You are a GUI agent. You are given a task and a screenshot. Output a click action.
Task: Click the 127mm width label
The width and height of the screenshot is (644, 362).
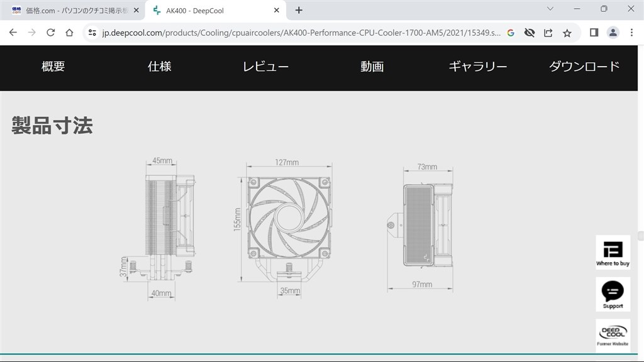pyautogui.click(x=287, y=163)
